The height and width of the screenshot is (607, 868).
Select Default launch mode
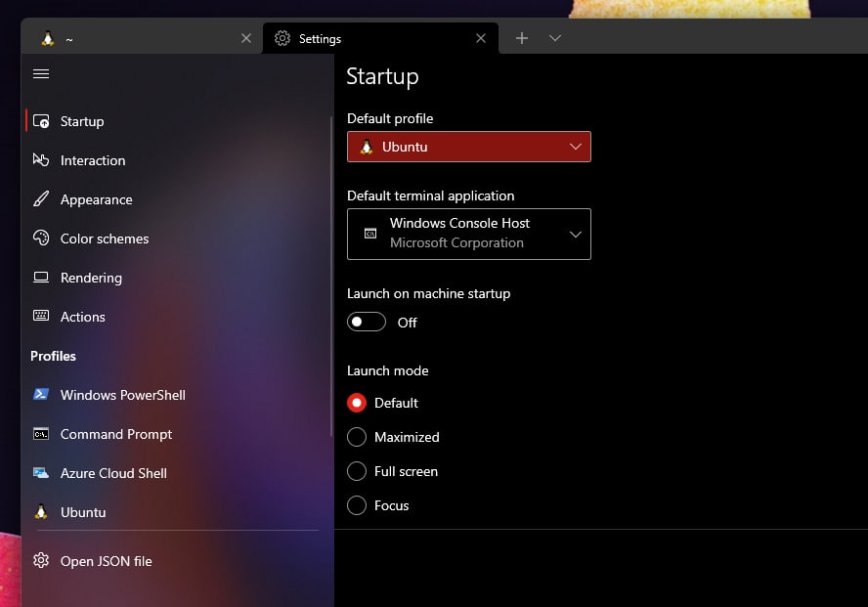pos(357,403)
